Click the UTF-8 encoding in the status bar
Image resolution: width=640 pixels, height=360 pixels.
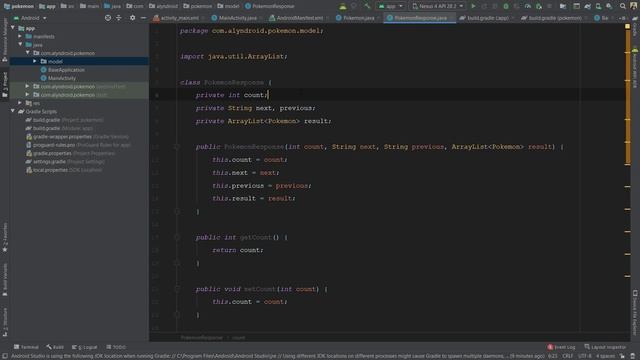584,356
